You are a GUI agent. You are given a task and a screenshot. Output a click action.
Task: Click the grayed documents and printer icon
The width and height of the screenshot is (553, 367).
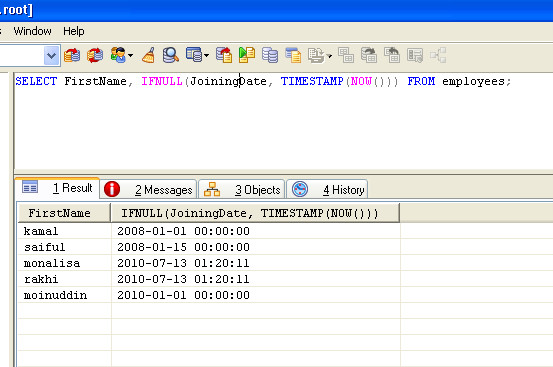coord(316,55)
